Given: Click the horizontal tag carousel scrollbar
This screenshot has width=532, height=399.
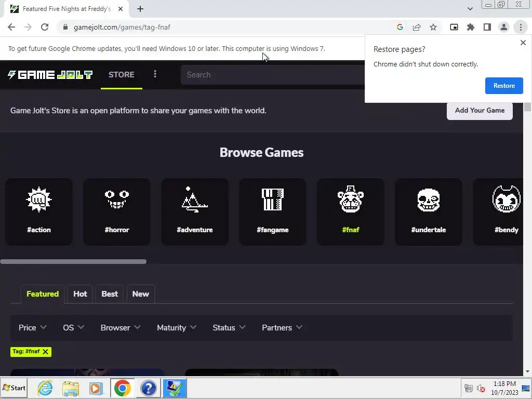Looking at the screenshot, I should 73,262.
